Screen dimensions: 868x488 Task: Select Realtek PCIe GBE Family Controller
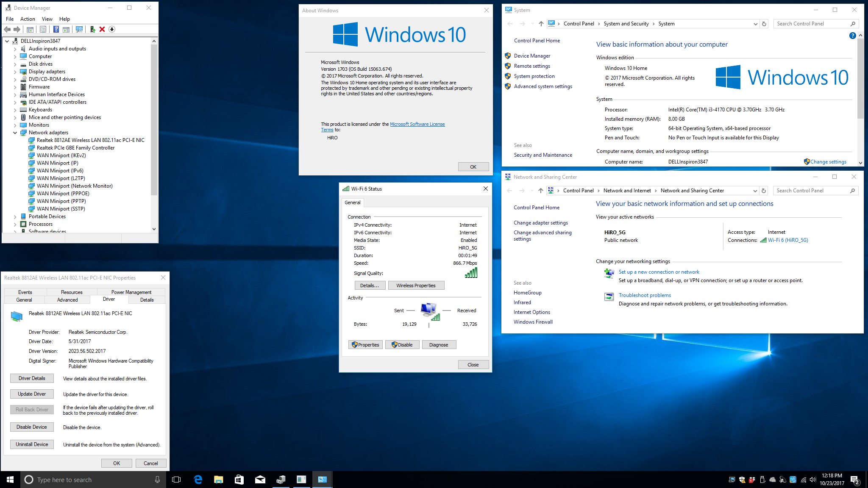click(x=75, y=148)
